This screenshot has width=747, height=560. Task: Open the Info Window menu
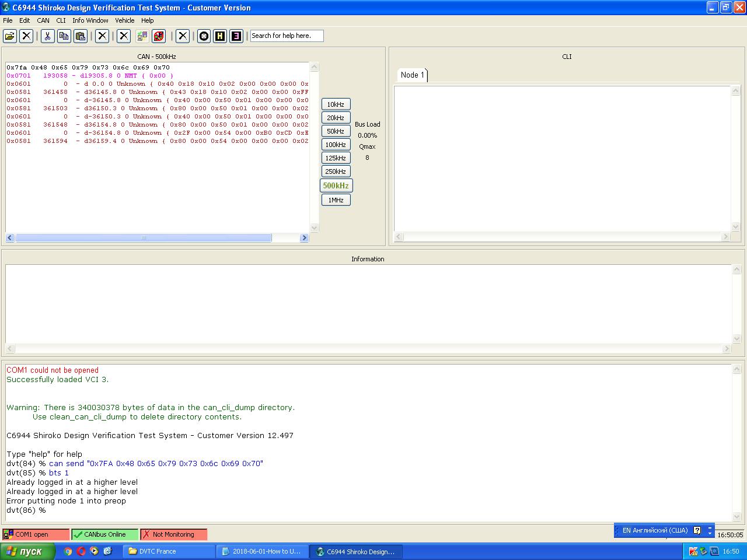90,20
